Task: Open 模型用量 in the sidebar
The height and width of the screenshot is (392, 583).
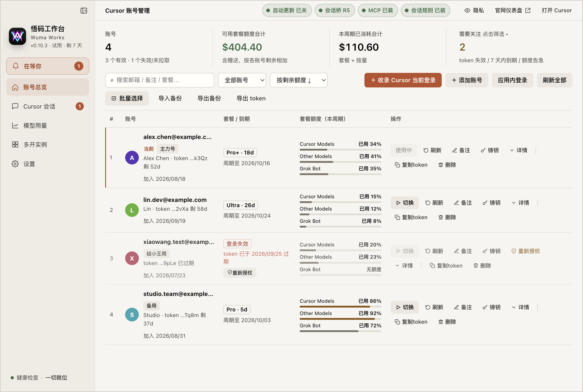Action: pyautogui.click(x=48, y=125)
